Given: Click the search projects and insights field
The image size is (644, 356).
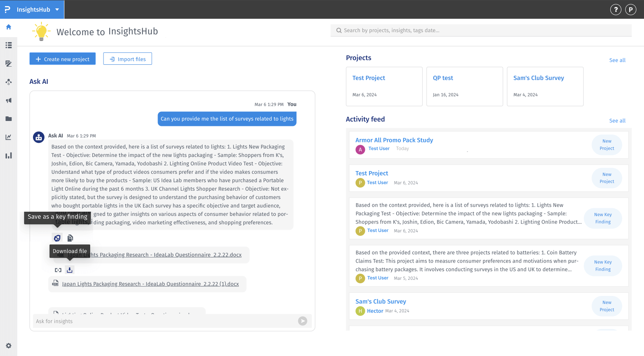Looking at the screenshot, I should pos(481,30).
